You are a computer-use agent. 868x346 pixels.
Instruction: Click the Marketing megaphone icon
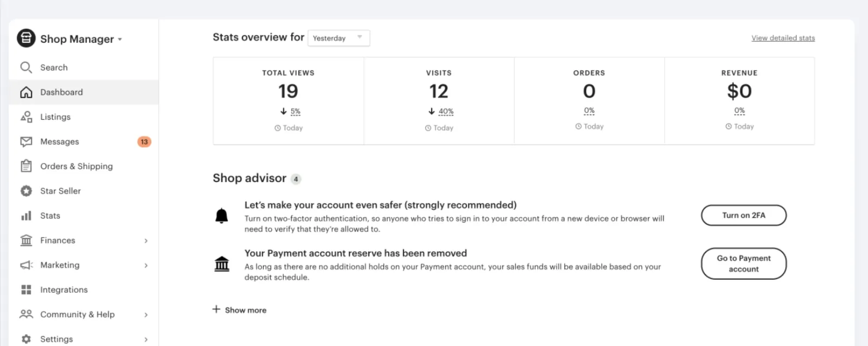[26, 265]
